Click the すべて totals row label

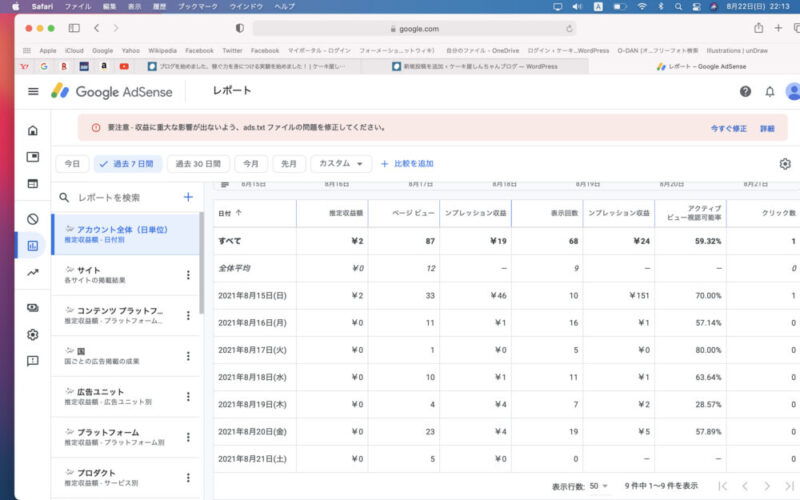(230, 241)
